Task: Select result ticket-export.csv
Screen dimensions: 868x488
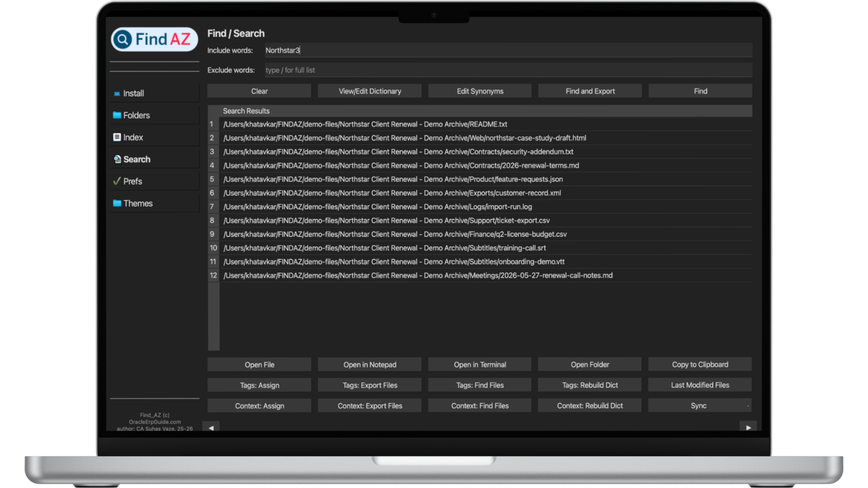Action: pos(486,220)
